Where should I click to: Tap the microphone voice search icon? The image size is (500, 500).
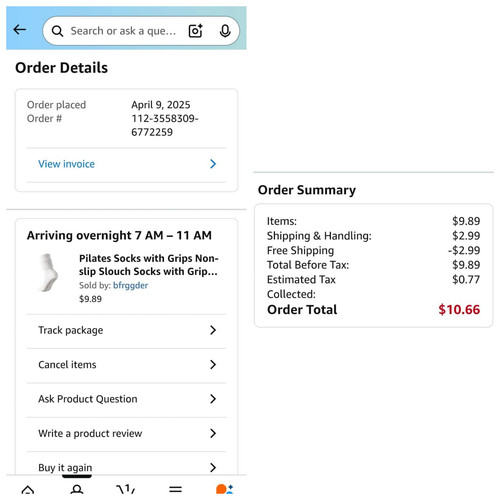225,31
